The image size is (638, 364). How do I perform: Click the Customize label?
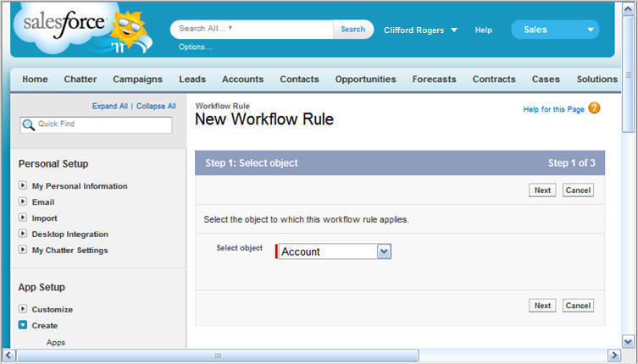pyautogui.click(x=52, y=310)
